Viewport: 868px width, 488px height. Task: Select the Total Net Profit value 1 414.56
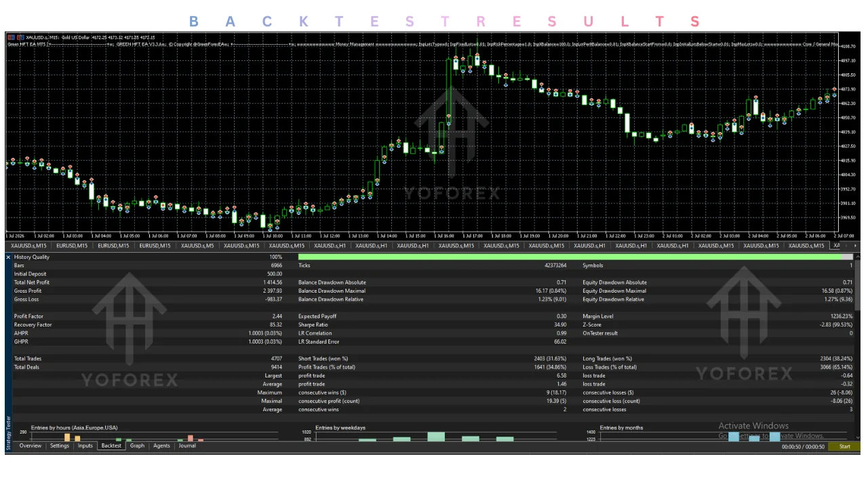[273, 283]
